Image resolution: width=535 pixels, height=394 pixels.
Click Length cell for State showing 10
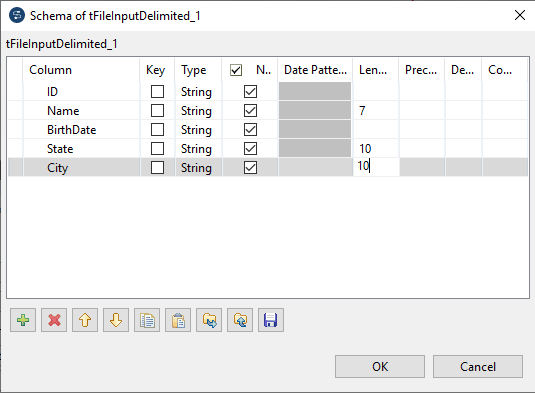pos(376,149)
